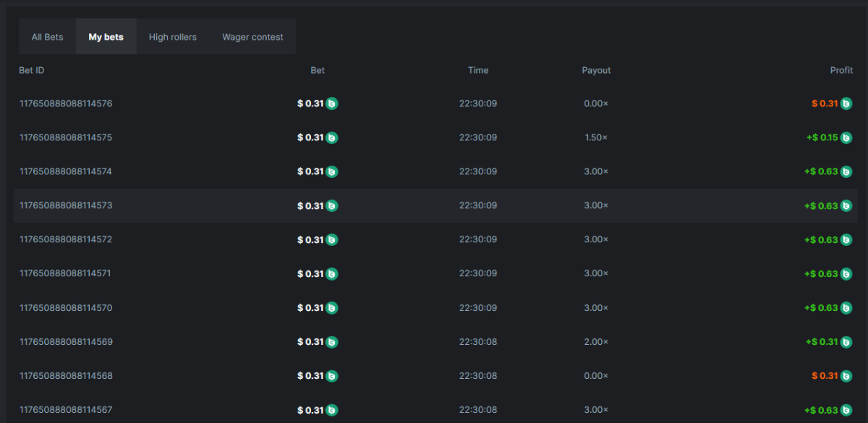Open bet ID 117650888088114576
The image size is (868, 423).
66,103
